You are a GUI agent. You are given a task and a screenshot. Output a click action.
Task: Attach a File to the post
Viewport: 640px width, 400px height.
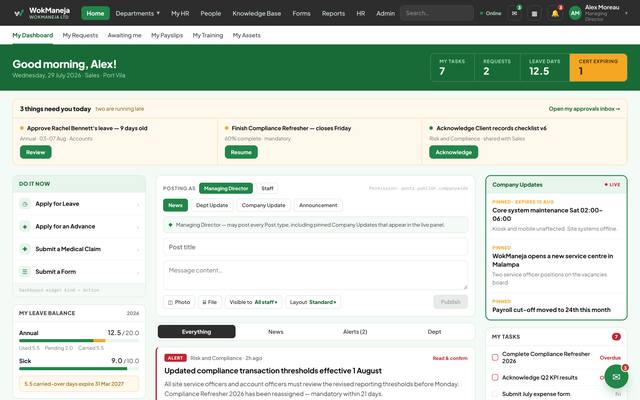point(210,302)
